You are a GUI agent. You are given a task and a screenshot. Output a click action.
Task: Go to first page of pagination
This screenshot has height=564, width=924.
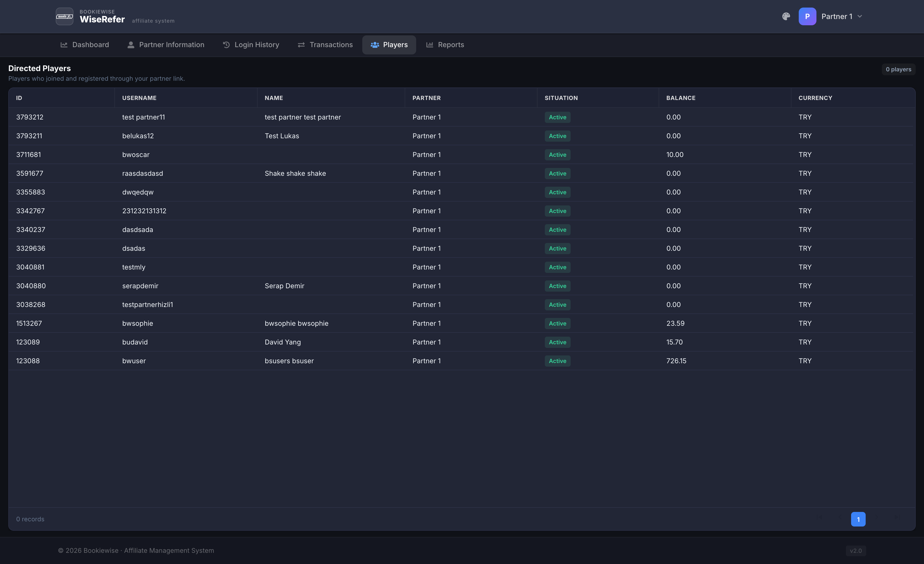tap(819, 517)
